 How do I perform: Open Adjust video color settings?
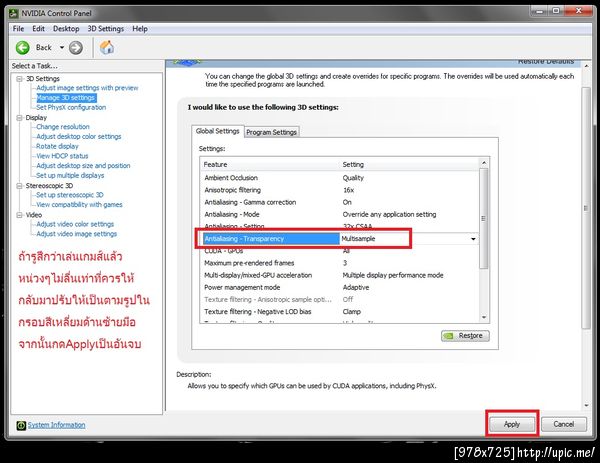(x=75, y=224)
